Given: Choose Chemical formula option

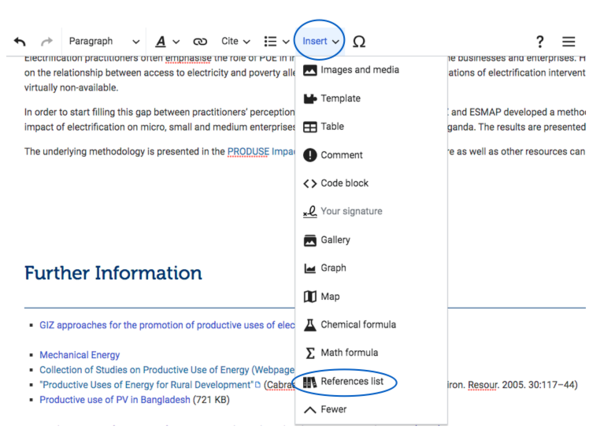Looking at the screenshot, I should (x=357, y=325).
